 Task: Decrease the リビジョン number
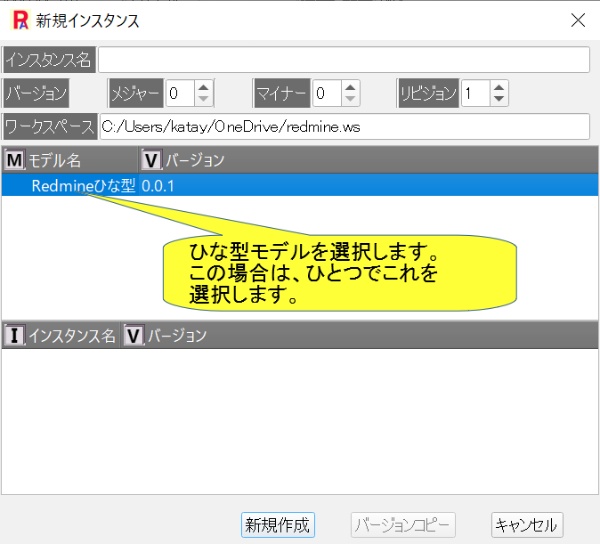click(x=499, y=99)
